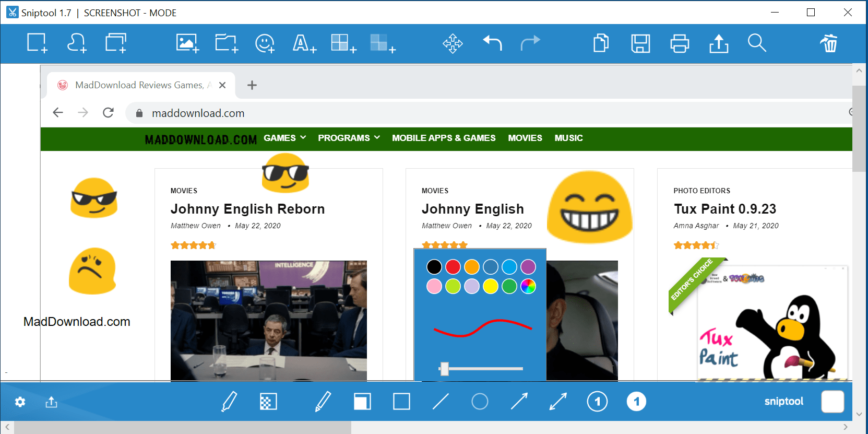Open a new browser tab with plus

point(252,85)
